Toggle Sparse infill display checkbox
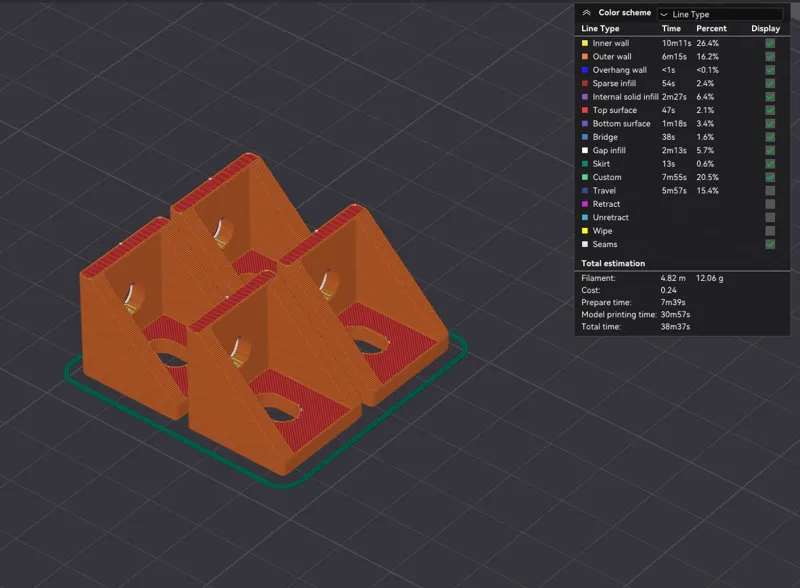This screenshot has width=800, height=588. point(770,83)
